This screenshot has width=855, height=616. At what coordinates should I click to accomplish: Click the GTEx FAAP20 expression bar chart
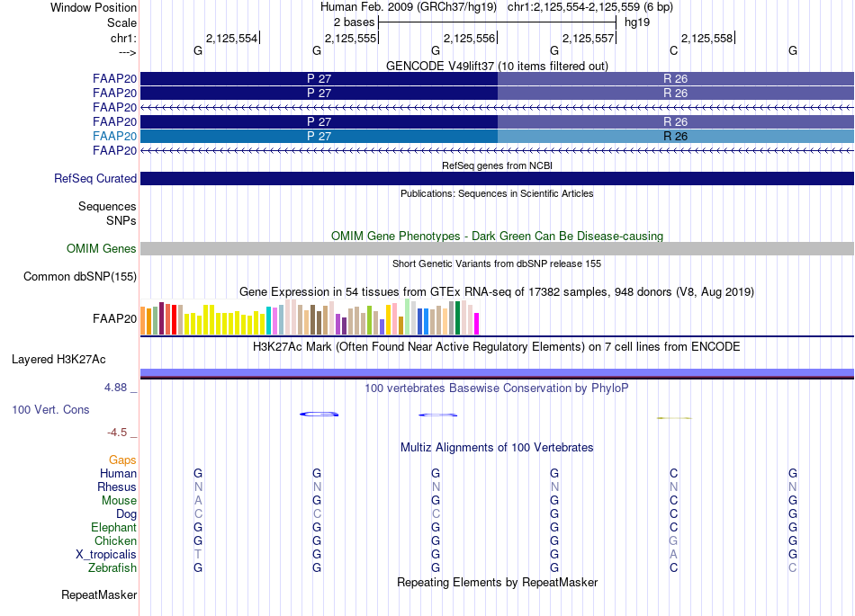310,317
